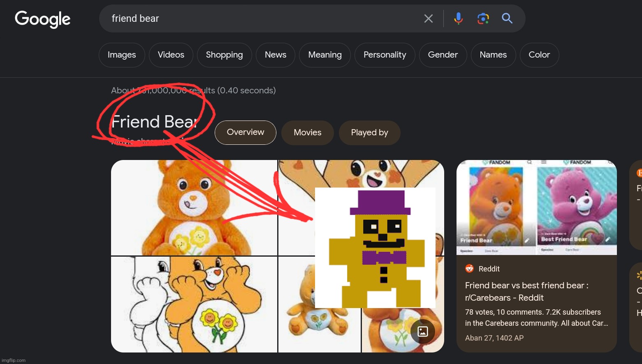Image resolution: width=642 pixels, height=364 pixels.
Task: Start voice search with microphone icon
Action: (458, 19)
